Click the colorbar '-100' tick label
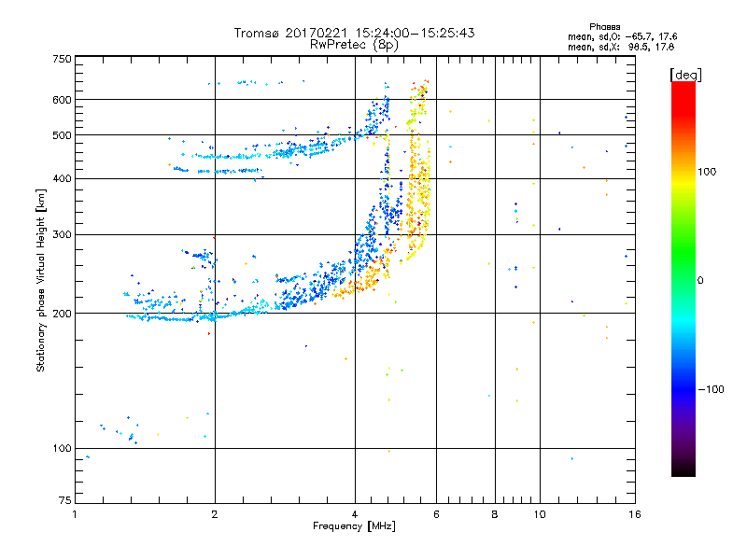Screen dimensions: 747x560 tap(711, 389)
